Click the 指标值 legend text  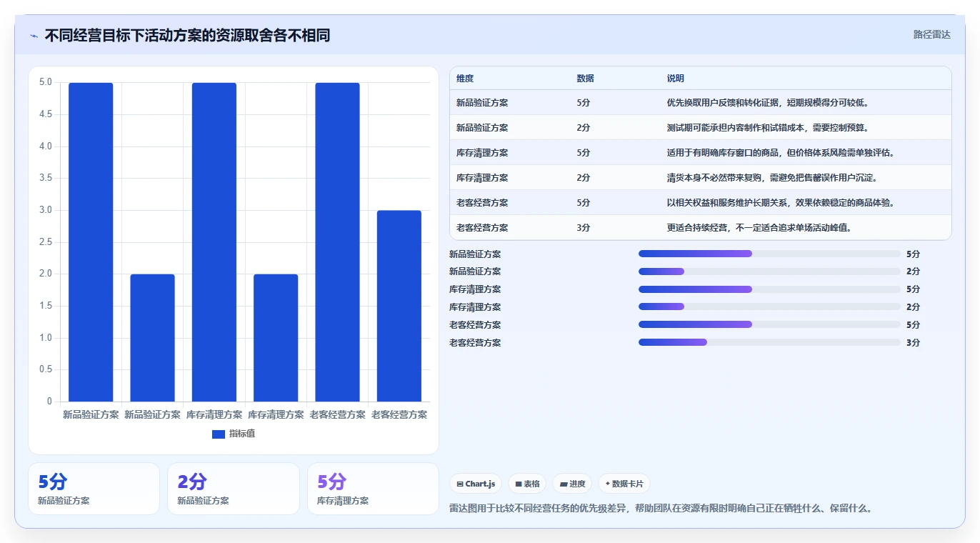tap(242, 434)
